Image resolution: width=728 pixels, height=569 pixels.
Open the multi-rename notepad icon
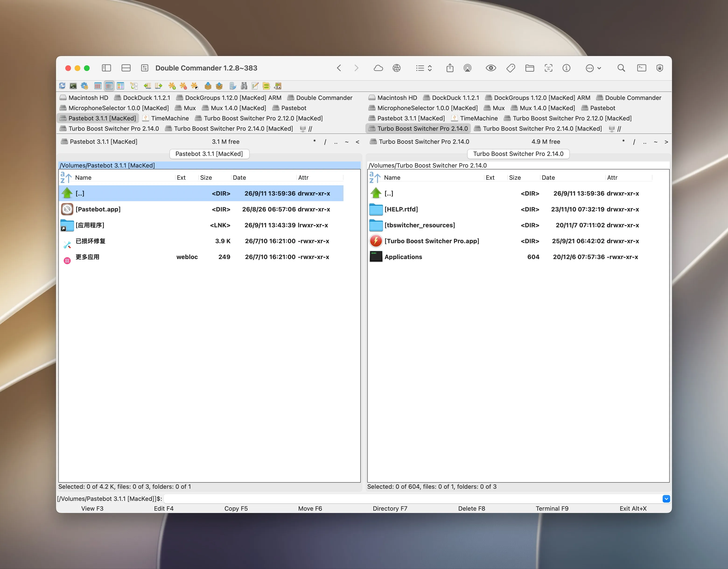pyautogui.click(x=255, y=86)
